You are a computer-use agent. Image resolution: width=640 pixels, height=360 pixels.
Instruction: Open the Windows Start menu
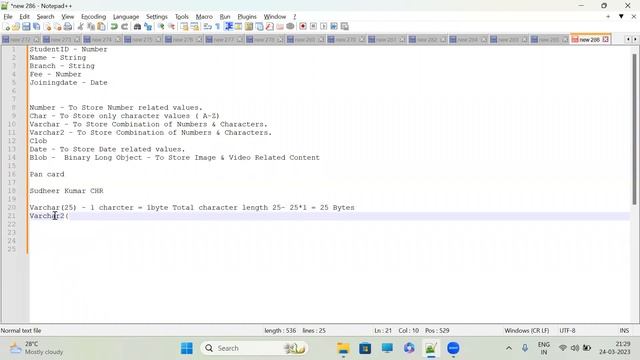[187, 348]
